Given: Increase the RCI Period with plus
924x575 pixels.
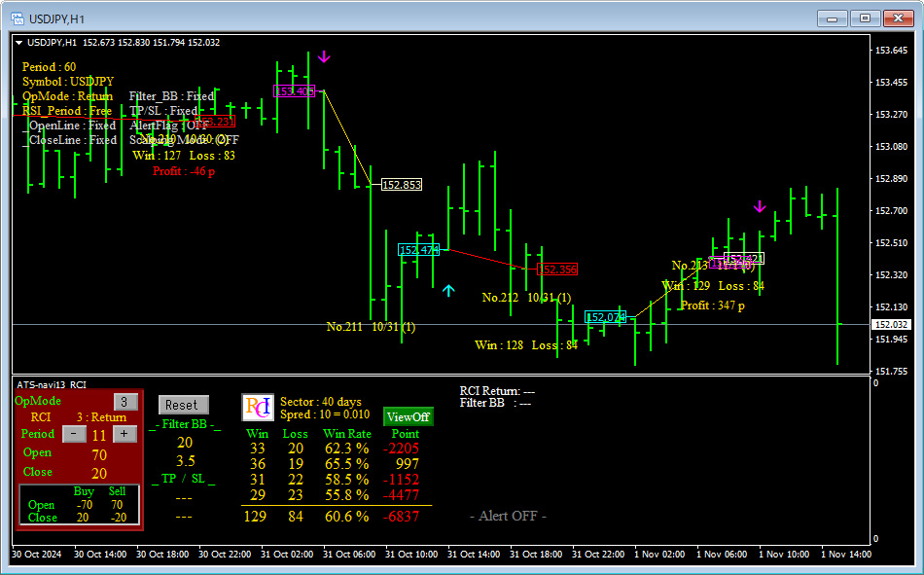Looking at the screenshot, I should coord(124,434).
